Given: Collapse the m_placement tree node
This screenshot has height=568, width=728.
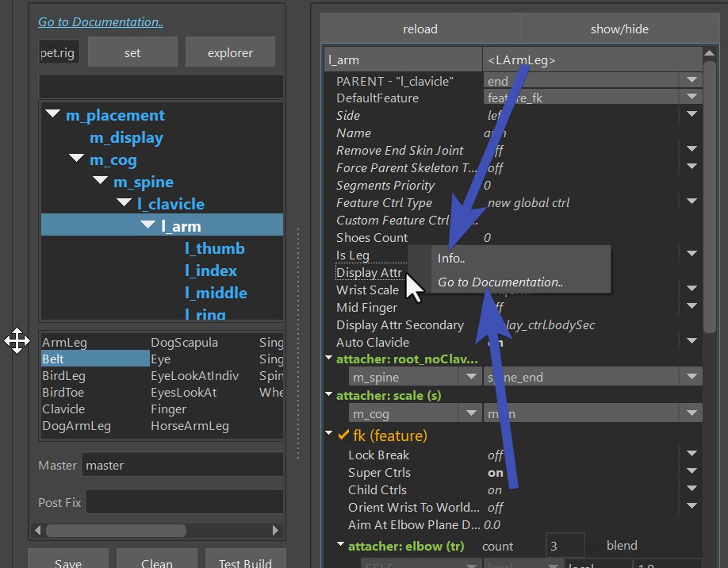Looking at the screenshot, I should (x=52, y=115).
